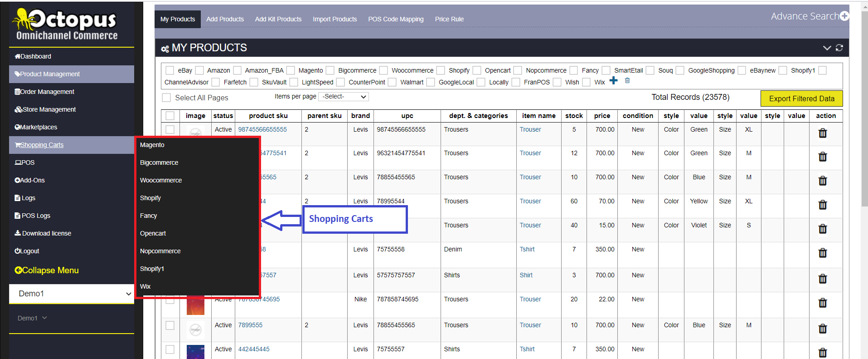Delete product with SKU 98745566655555
This screenshot has height=359, width=868.
823,133
